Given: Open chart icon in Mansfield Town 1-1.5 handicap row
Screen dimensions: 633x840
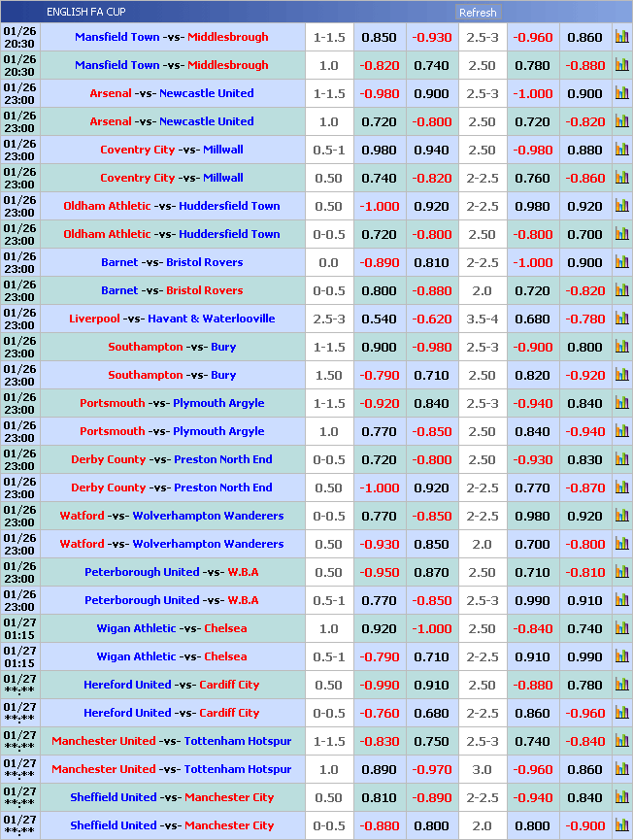Looking at the screenshot, I should click(621, 38).
